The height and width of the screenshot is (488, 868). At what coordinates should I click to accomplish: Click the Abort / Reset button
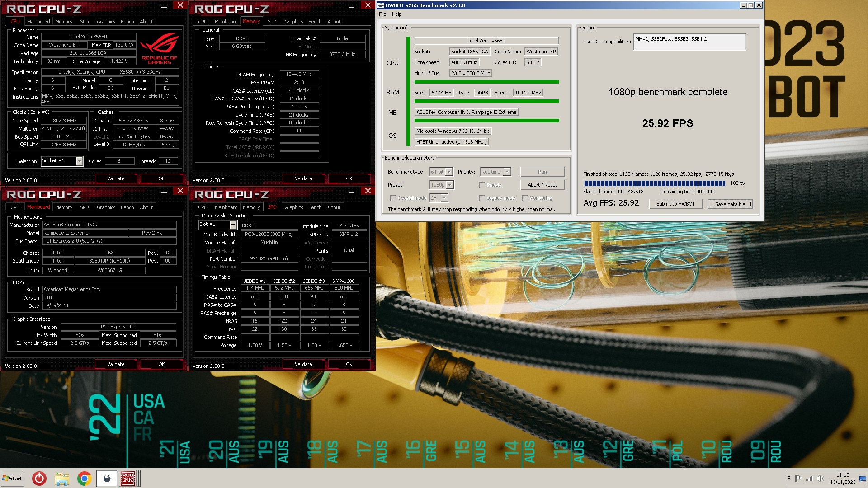pyautogui.click(x=542, y=185)
